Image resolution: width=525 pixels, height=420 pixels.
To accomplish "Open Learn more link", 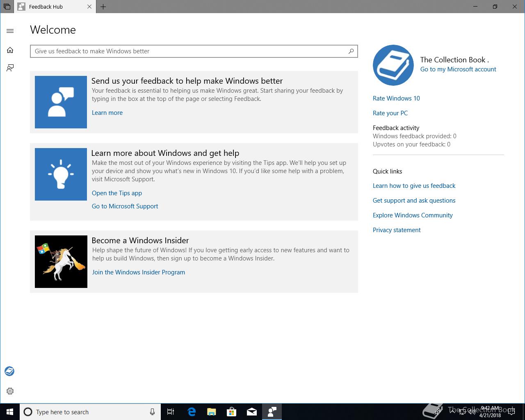I will [x=107, y=113].
